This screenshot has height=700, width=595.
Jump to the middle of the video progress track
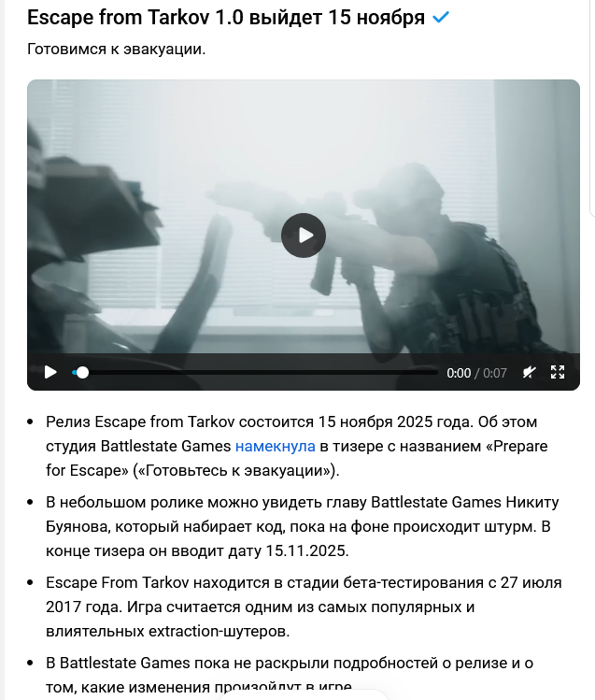tap(255, 372)
